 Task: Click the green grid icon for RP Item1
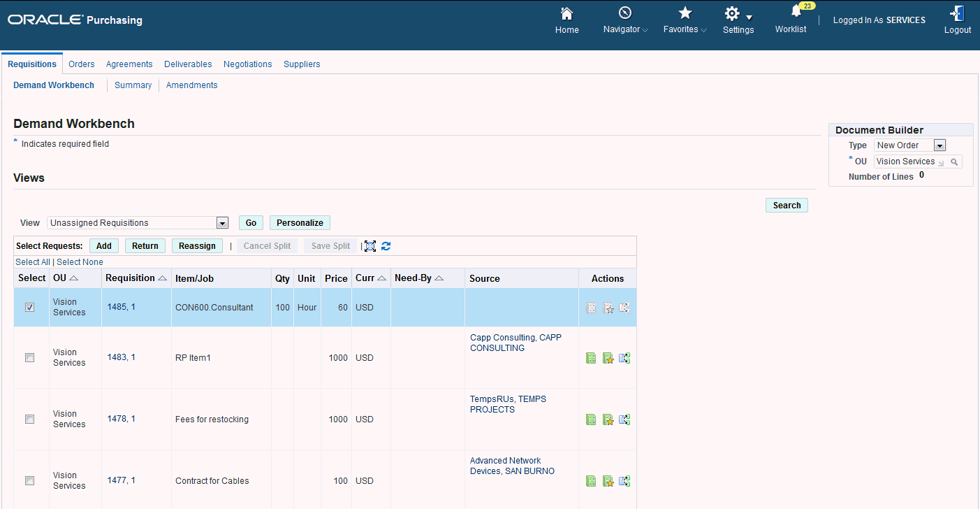tap(591, 358)
